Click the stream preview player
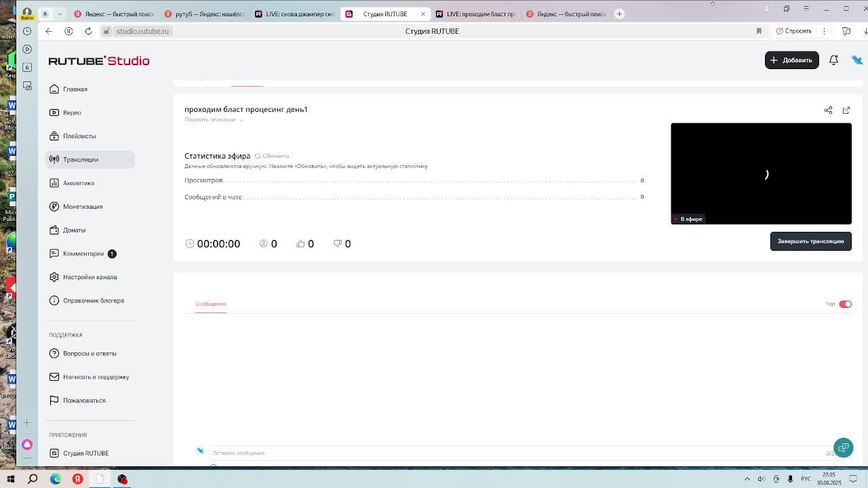The height and width of the screenshot is (488, 868). click(x=761, y=174)
